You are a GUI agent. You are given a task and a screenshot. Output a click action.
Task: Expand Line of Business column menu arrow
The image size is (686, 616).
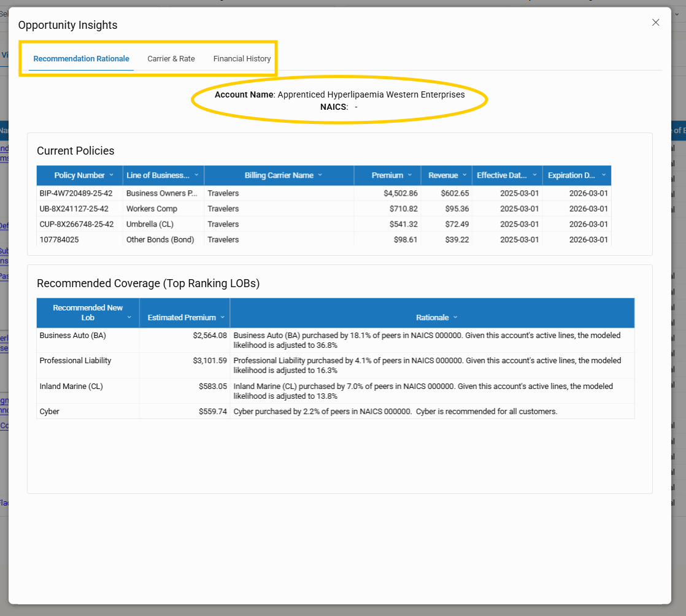point(196,175)
